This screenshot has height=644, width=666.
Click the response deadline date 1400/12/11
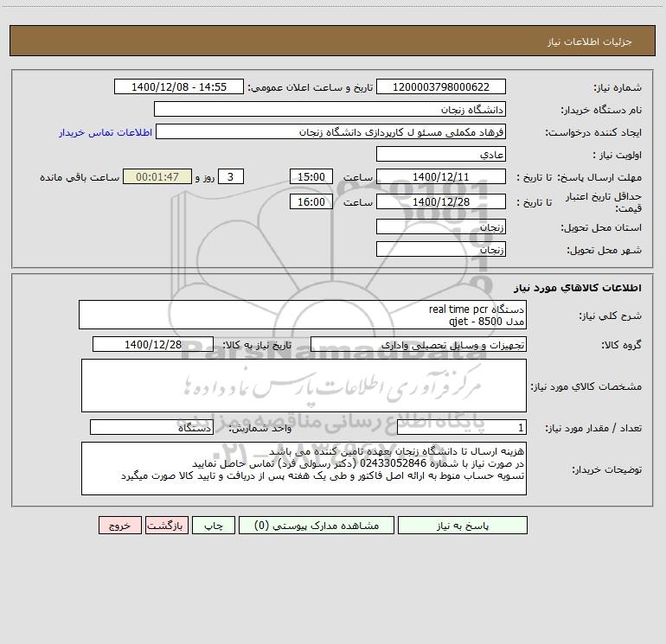tap(441, 176)
